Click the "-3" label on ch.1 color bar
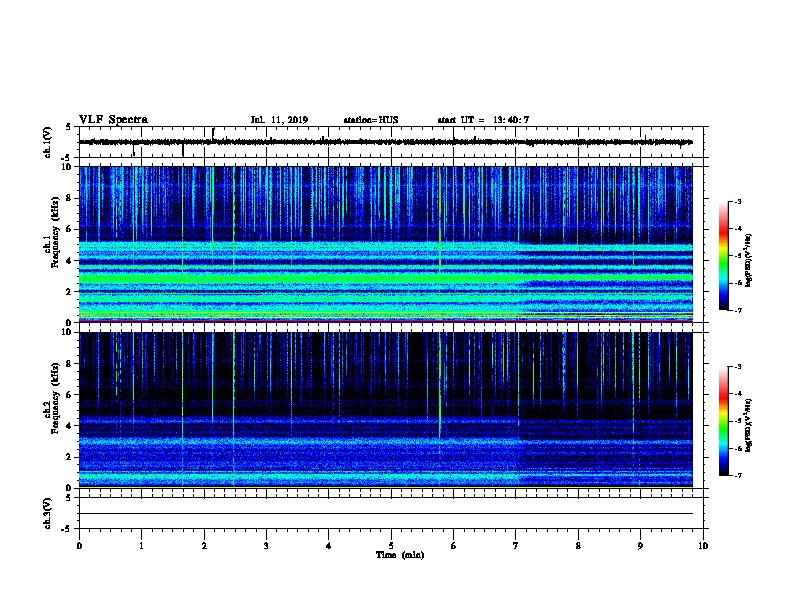Screen dimensions: 792x612 tap(737, 201)
